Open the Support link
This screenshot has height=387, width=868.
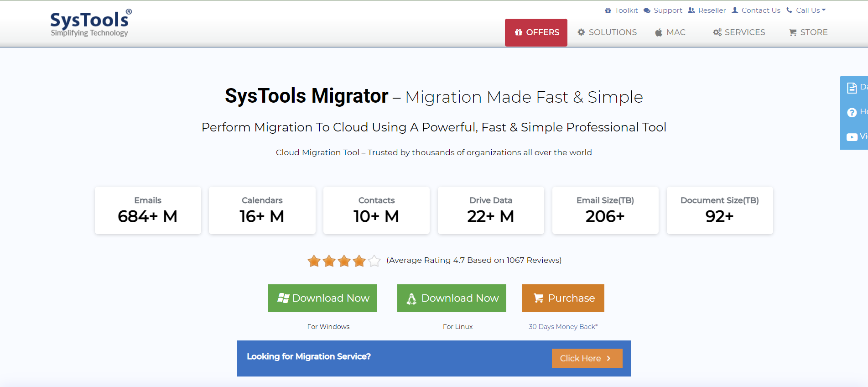[663, 10]
